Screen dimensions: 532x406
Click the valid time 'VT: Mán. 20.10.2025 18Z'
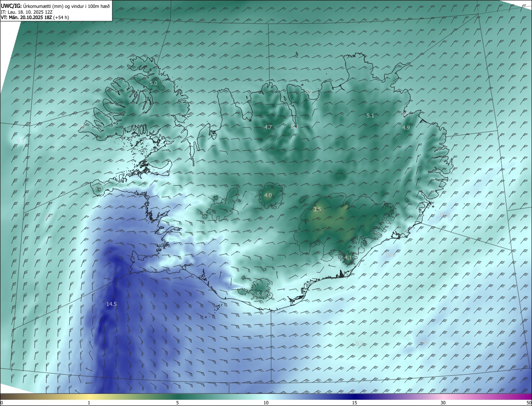pyautogui.click(x=27, y=17)
